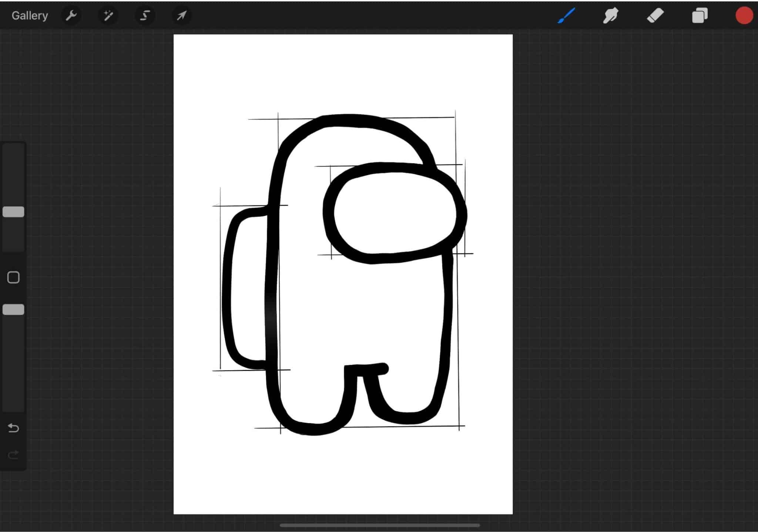Tap the Selection tool's S-shaped icon
Viewport: 758px width, 532px height.
click(145, 15)
